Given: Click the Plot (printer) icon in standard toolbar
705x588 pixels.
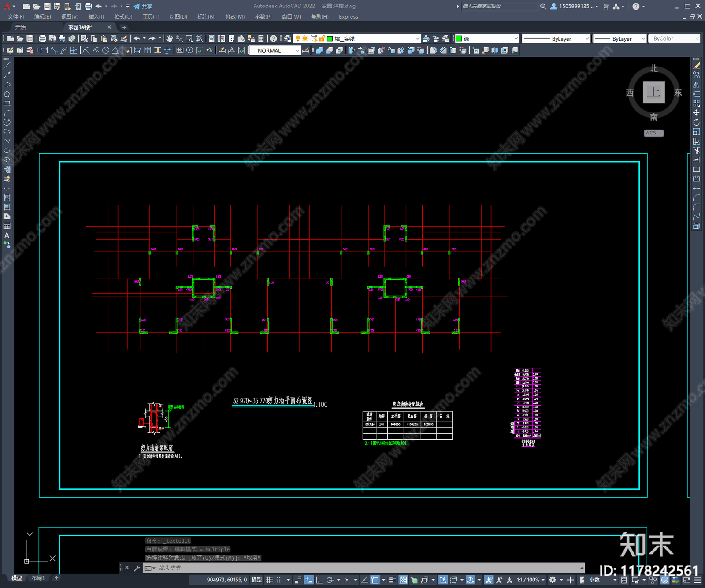Looking at the screenshot, I should point(42,39).
